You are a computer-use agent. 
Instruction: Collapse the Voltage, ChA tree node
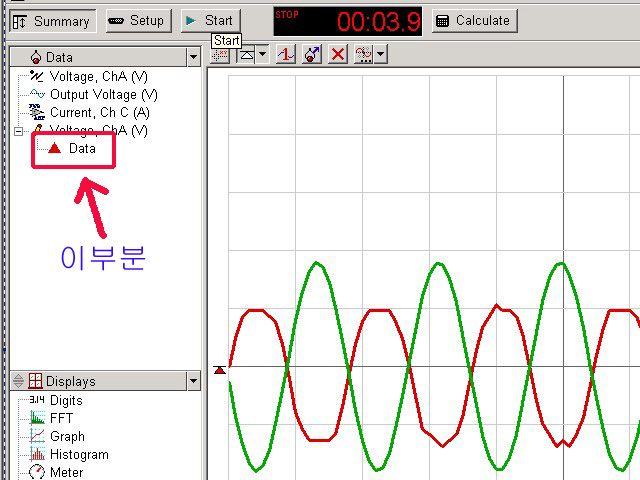(x=18, y=131)
